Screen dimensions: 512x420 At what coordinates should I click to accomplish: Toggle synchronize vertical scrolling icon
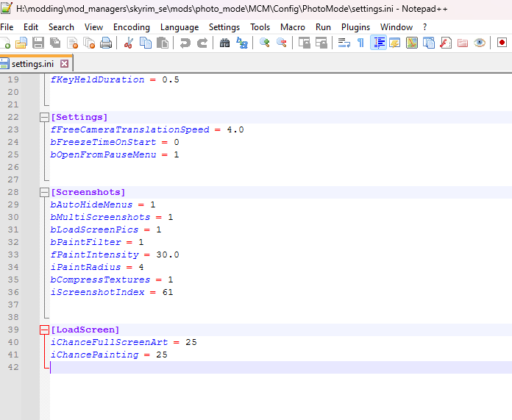tap(305, 43)
